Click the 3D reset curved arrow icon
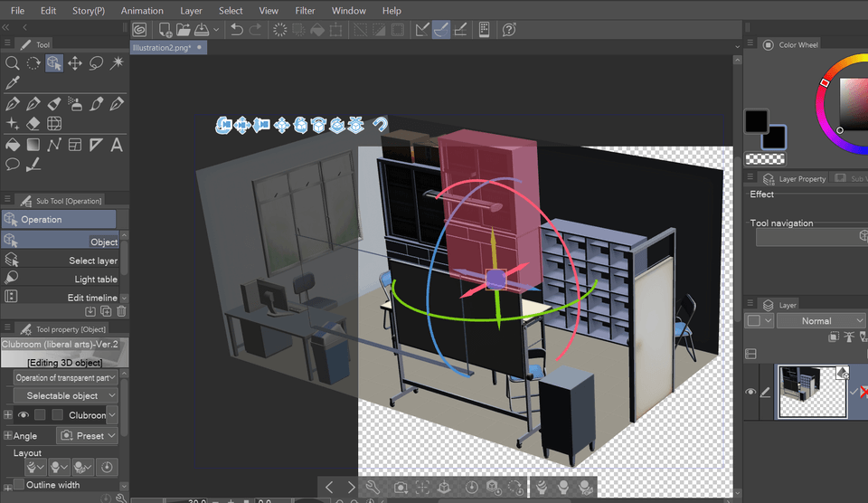The image size is (868, 503). [380, 124]
